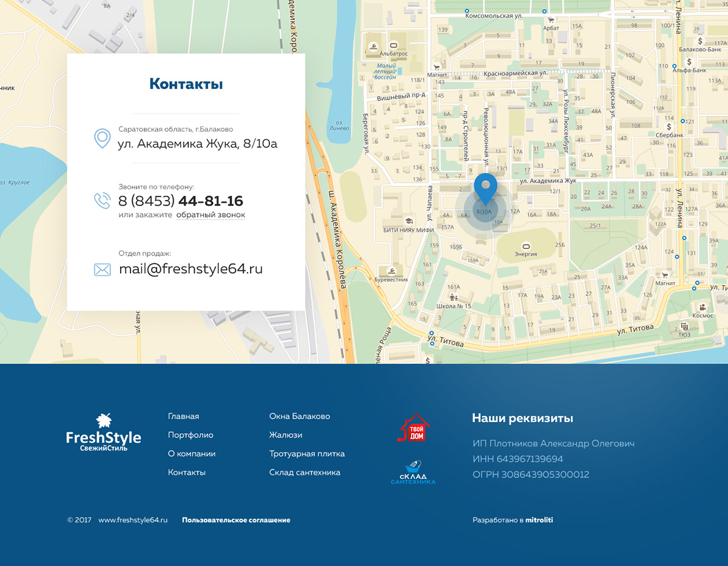
Task: Open О компании footer link
Action: tap(192, 454)
